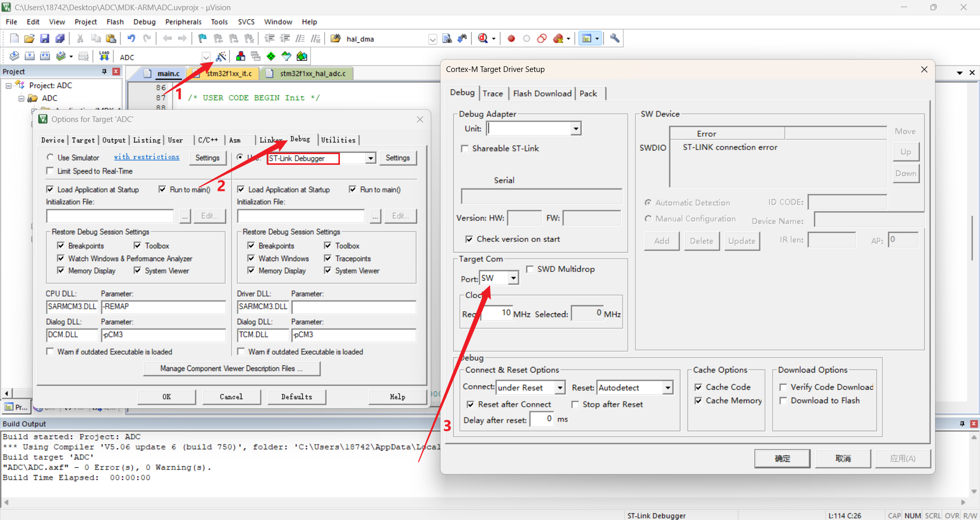Image resolution: width=980 pixels, height=520 pixels.
Task: Click the blue Bookmark flag icon
Action: click(x=203, y=38)
